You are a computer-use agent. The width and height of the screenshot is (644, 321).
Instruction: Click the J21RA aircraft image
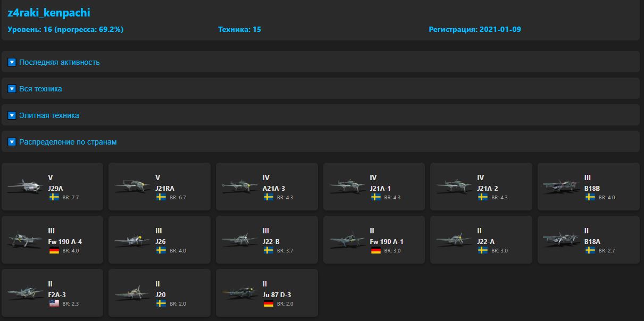click(x=131, y=187)
